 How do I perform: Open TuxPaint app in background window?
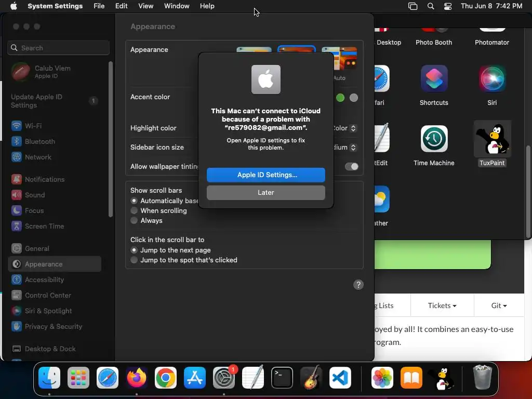[x=492, y=139]
